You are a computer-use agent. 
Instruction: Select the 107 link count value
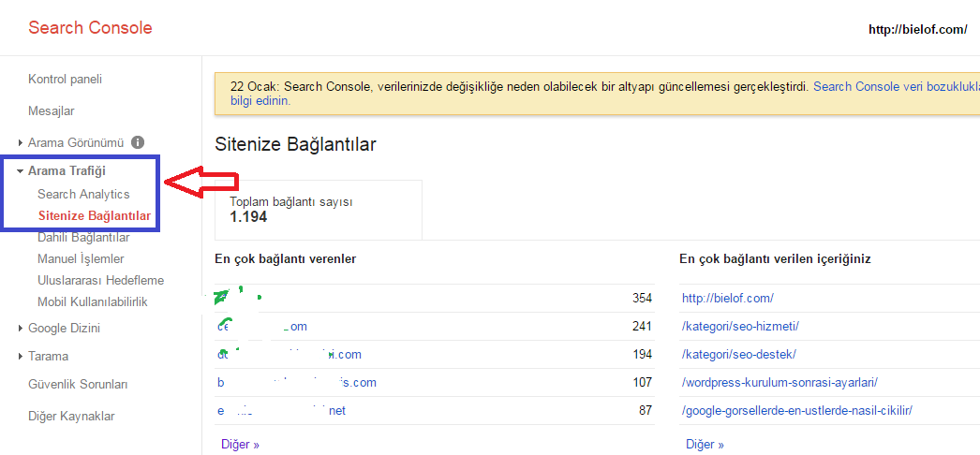point(642,382)
